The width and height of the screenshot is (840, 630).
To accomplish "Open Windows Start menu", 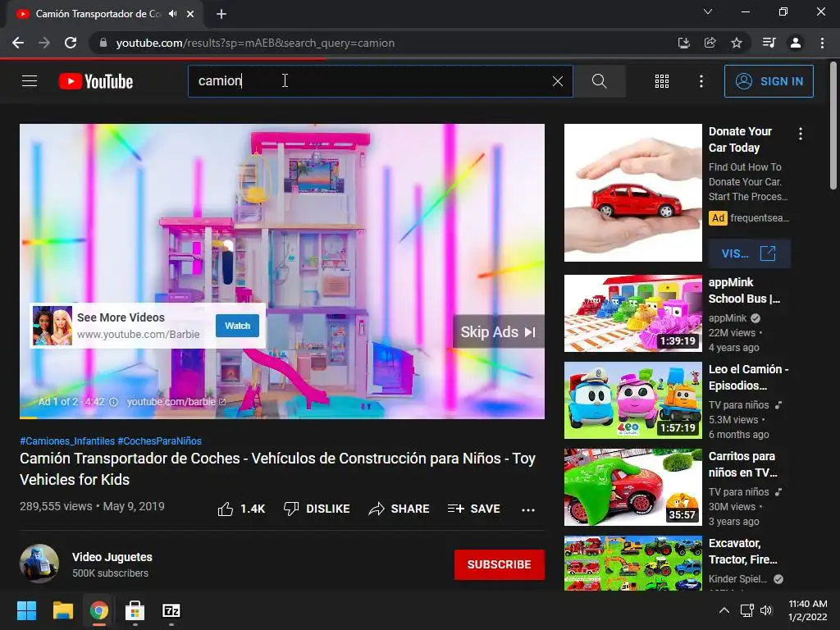I will 26,610.
